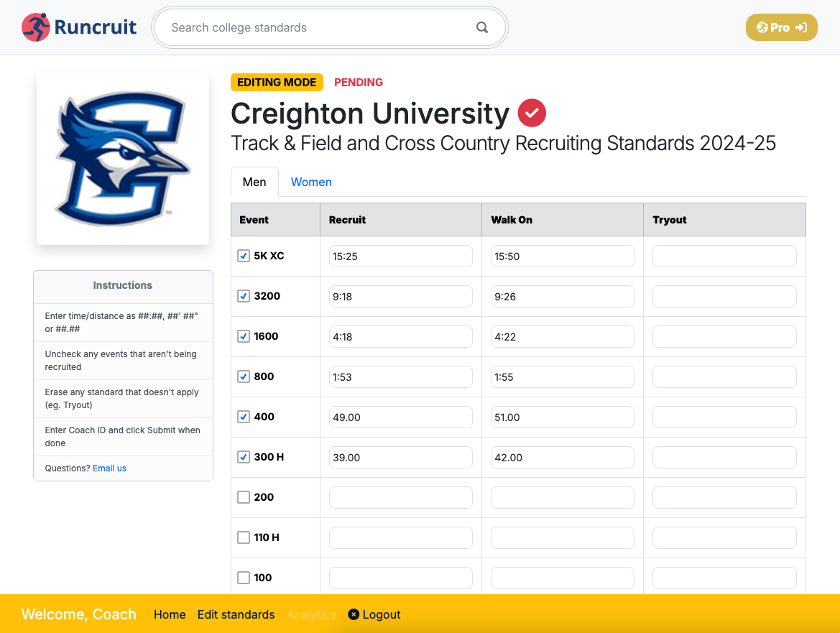Uncheck the 1600 event checkbox
Viewport: 840px width, 633px height.
click(244, 336)
